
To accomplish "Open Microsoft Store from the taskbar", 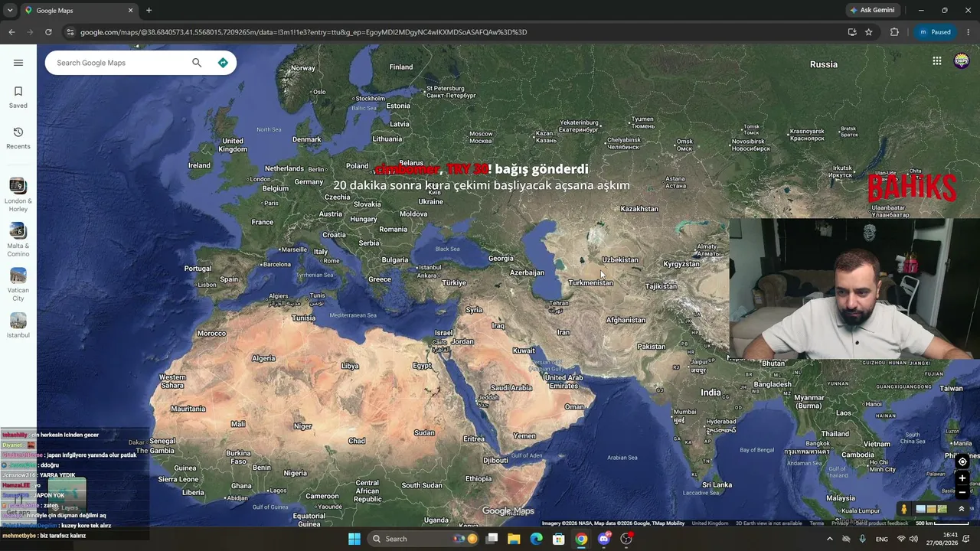I will coord(559,539).
